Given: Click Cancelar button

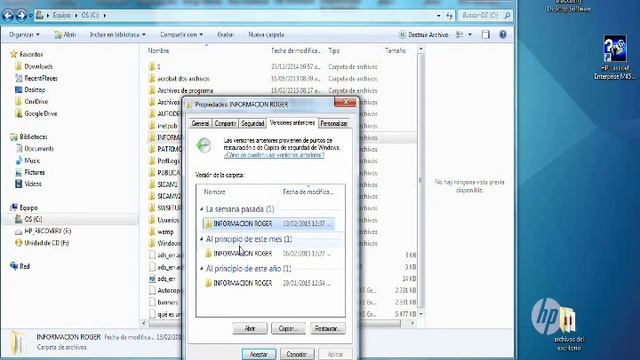Looking at the screenshot, I should pyautogui.click(x=297, y=354).
